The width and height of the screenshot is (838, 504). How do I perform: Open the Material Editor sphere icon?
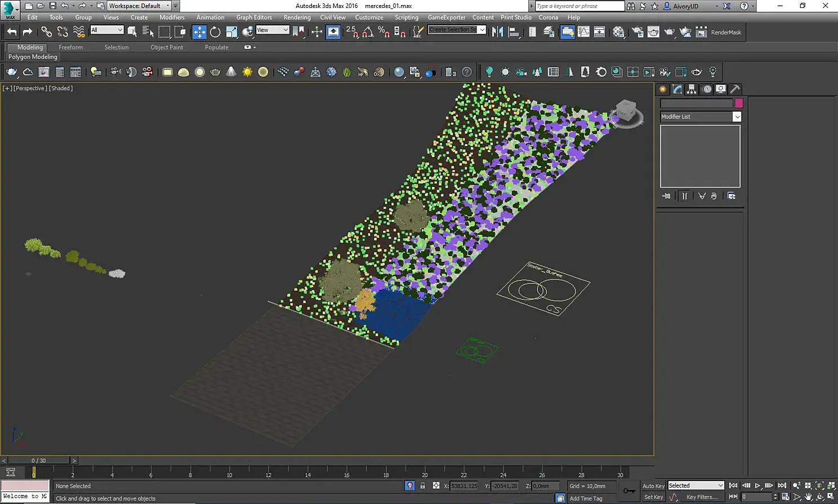coord(618,32)
